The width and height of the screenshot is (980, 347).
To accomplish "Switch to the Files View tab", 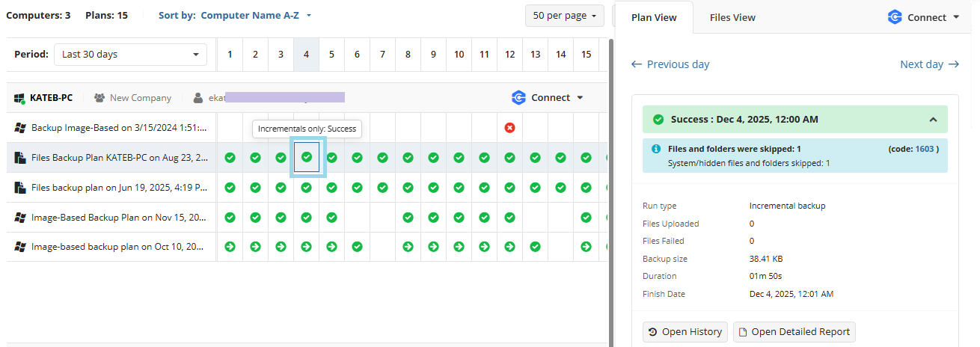I will pyautogui.click(x=732, y=17).
